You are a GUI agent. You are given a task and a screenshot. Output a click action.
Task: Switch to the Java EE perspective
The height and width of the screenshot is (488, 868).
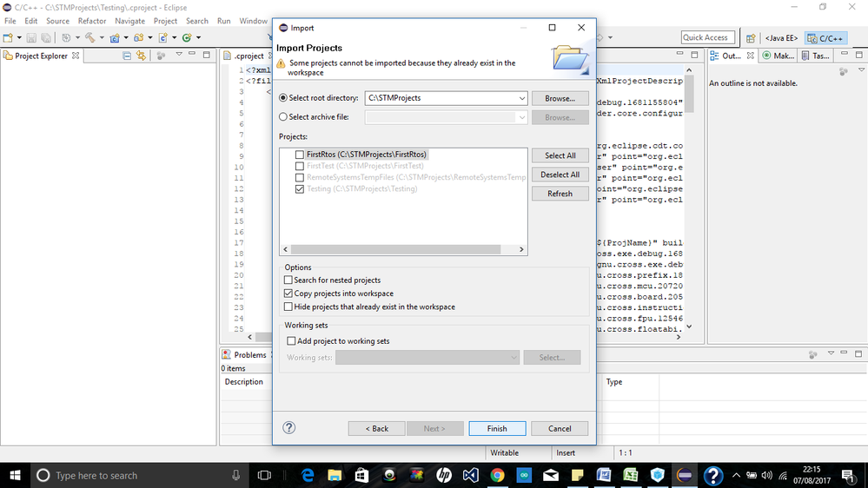781,38
